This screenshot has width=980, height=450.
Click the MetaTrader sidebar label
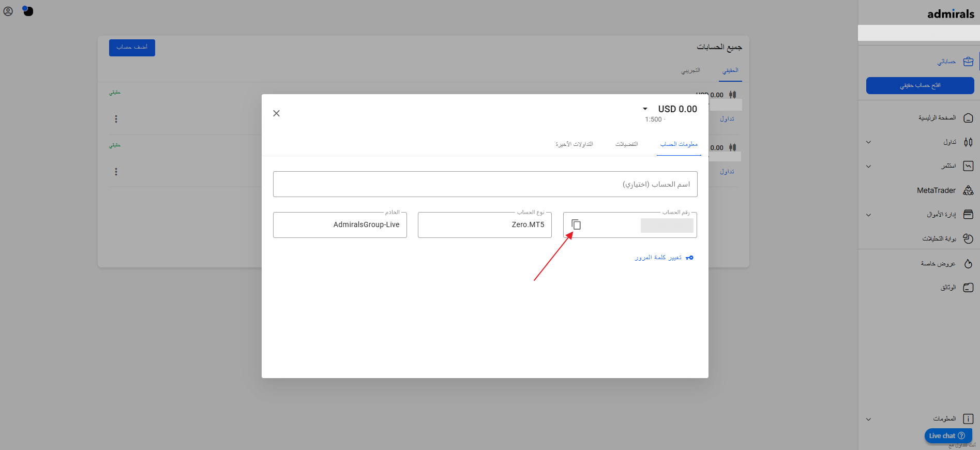click(936, 190)
